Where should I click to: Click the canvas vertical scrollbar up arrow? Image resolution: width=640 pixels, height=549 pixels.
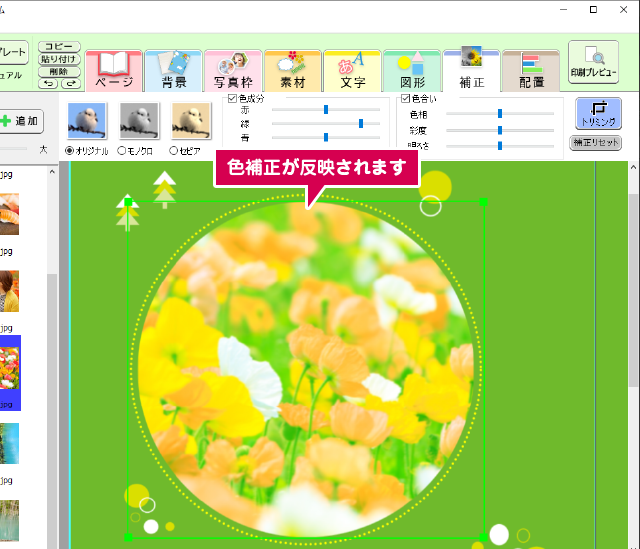click(x=633, y=167)
